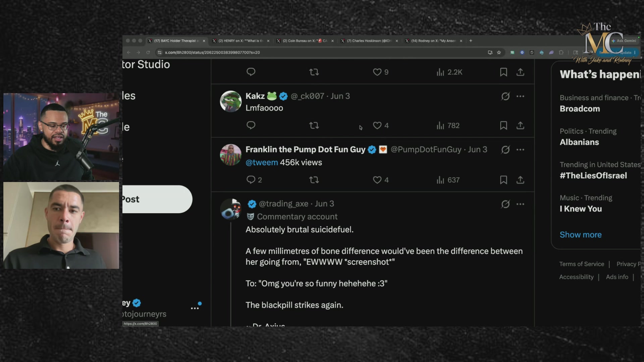Open more options on Kakz's post
The width and height of the screenshot is (644, 362).
[520, 96]
